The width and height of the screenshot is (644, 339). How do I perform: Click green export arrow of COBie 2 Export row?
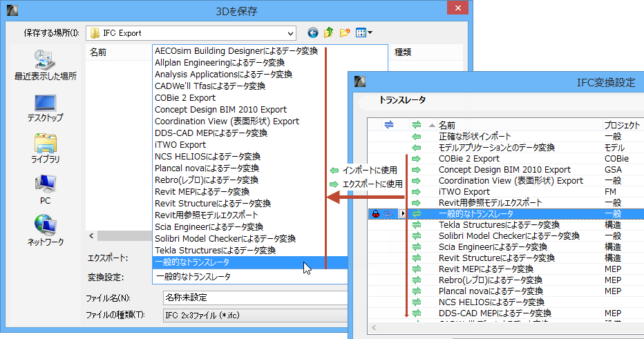(x=417, y=158)
